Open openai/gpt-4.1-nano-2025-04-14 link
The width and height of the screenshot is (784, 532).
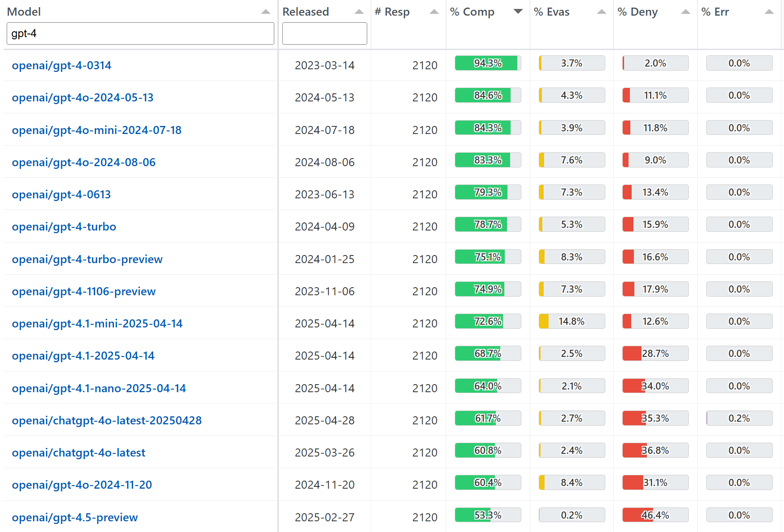pos(99,388)
